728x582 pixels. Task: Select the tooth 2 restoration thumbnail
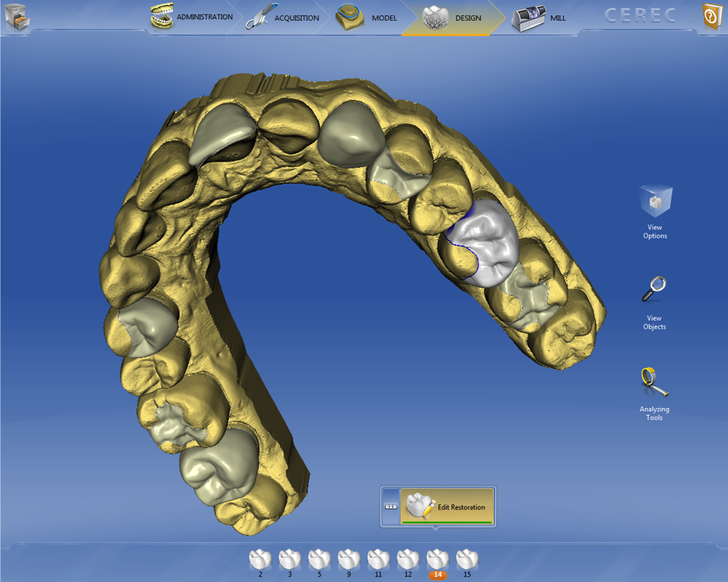click(260, 558)
